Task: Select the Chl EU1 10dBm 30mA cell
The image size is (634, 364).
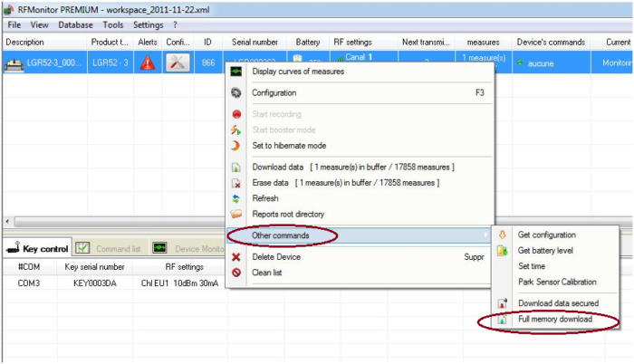Action: click(179, 283)
